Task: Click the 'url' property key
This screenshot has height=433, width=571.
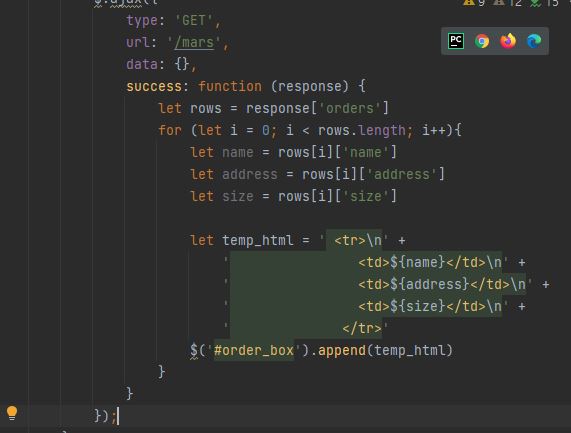Action: tap(138, 43)
